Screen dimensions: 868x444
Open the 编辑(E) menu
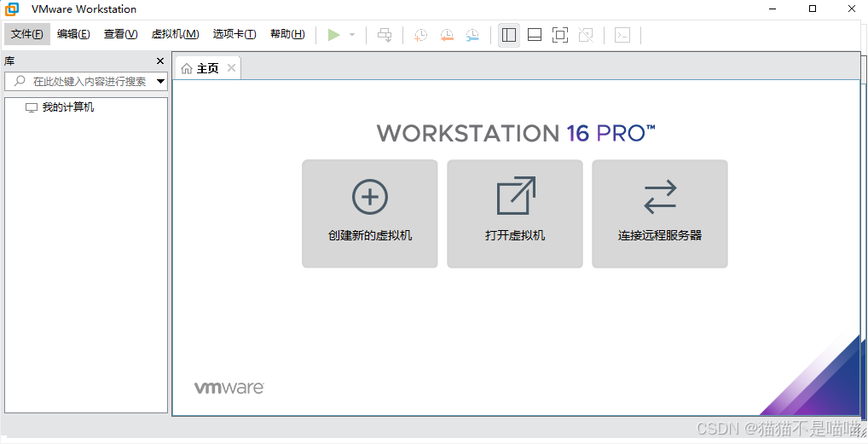click(x=73, y=34)
